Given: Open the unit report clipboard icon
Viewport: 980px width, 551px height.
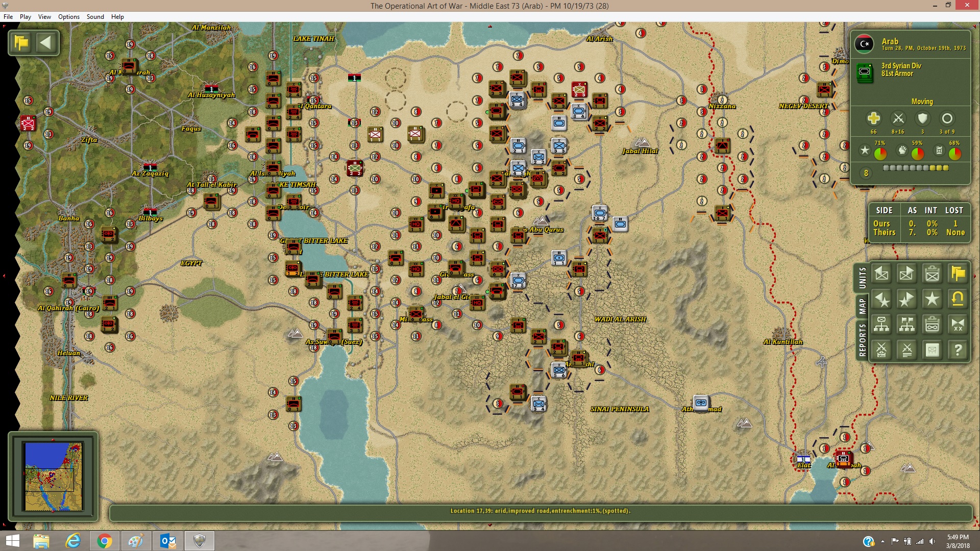Looking at the screenshot, I should point(933,274).
